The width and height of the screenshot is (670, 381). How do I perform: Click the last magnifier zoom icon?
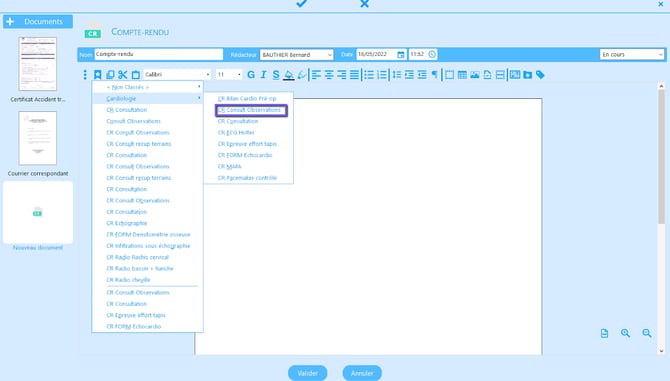click(x=647, y=333)
